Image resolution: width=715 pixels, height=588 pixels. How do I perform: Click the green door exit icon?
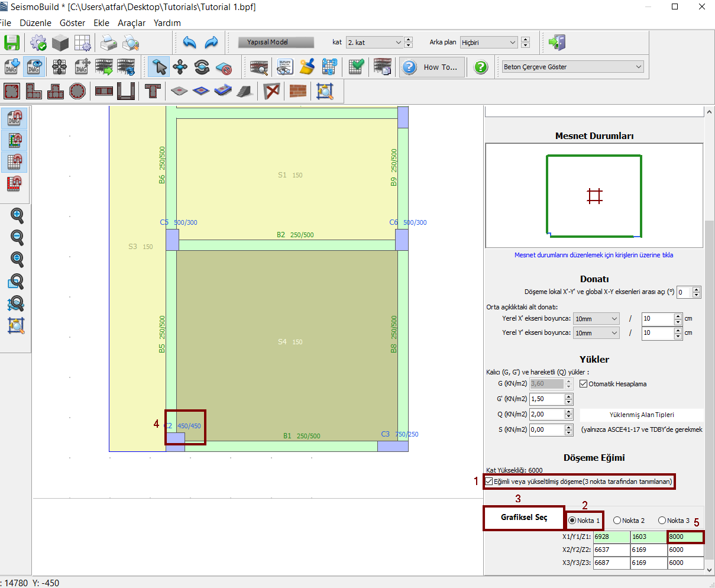coord(557,43)
